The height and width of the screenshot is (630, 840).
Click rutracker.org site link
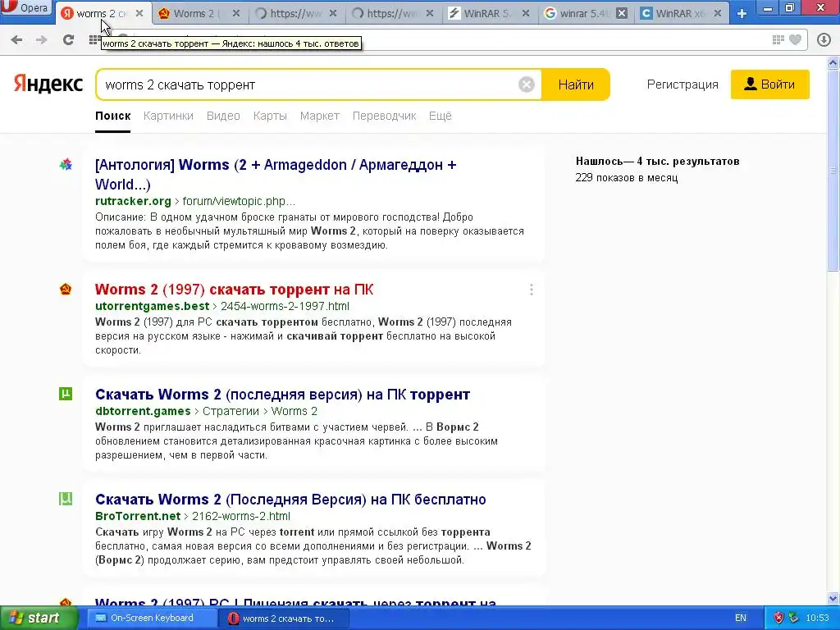pyautogui.click(x=133, y=202)
